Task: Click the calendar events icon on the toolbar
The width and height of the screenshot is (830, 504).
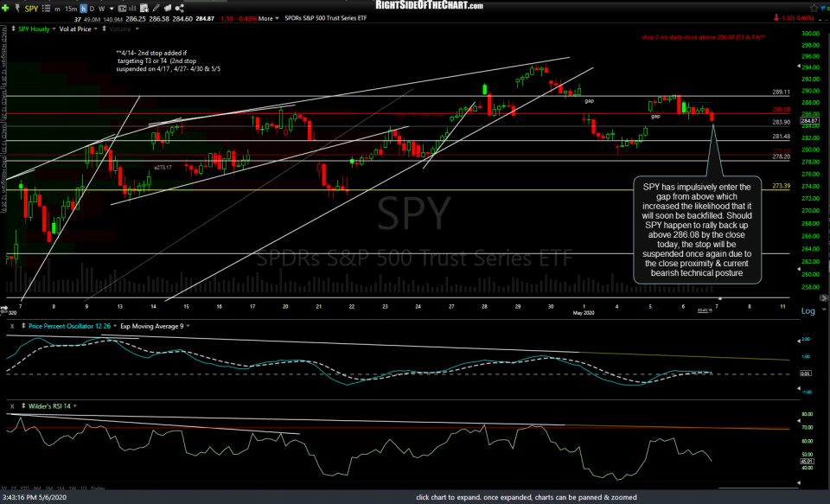Action: coord(144,9)
